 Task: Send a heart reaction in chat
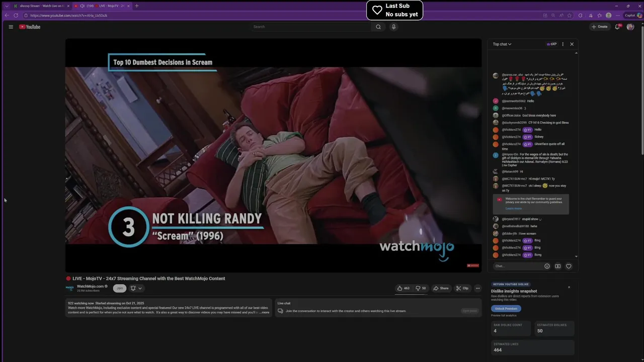click(569, 266)
